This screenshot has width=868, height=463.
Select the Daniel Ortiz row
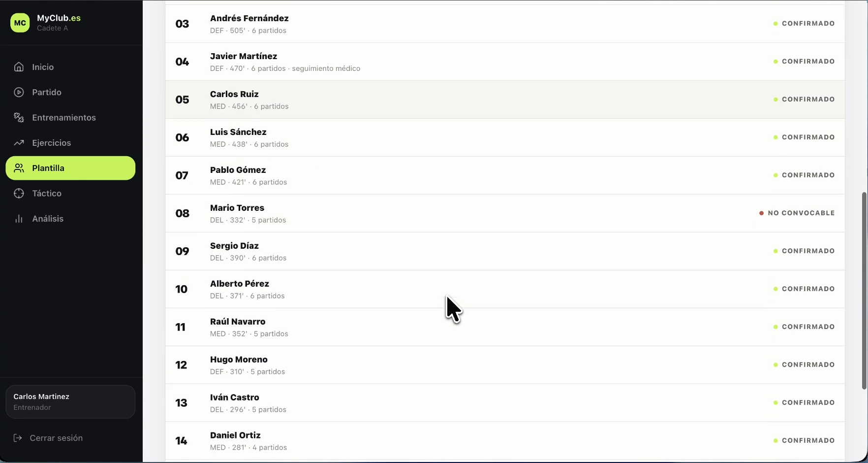[505, 441]
